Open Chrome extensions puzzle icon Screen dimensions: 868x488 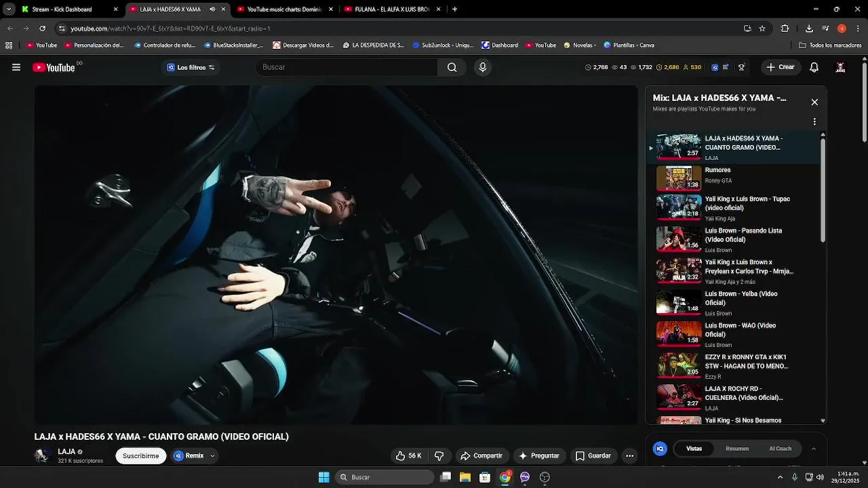point(785,28)
